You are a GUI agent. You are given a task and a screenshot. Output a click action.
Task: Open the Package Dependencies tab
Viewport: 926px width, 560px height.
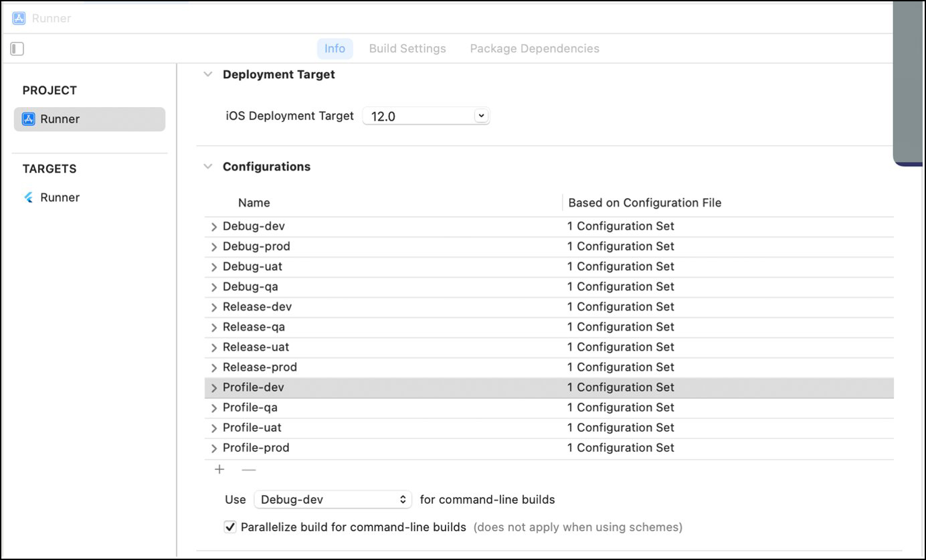coord(535,48)
